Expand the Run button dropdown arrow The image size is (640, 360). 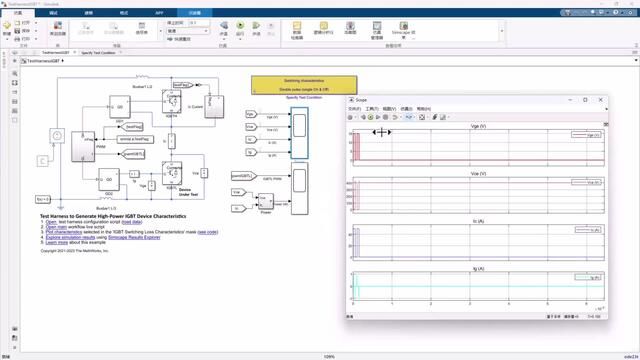click(x=240, y=39)
